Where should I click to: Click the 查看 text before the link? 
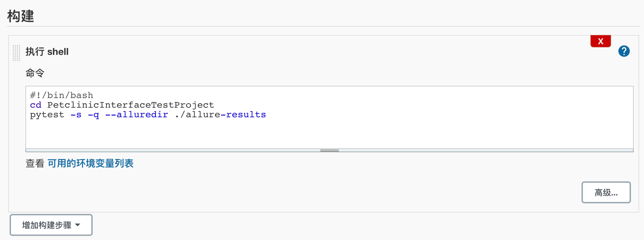(35, 163)
